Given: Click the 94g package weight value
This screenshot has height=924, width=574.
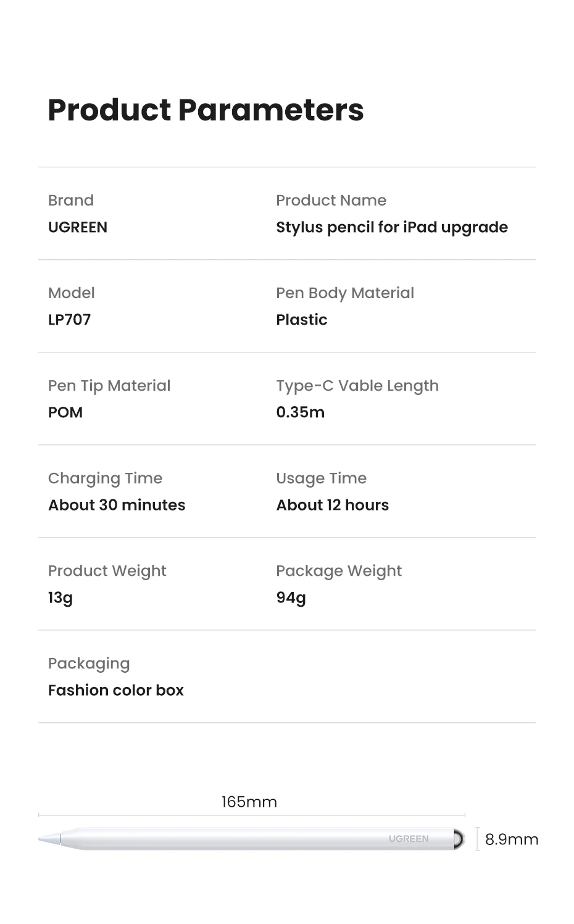Looking at the screenshot, I should pos(291,597).
